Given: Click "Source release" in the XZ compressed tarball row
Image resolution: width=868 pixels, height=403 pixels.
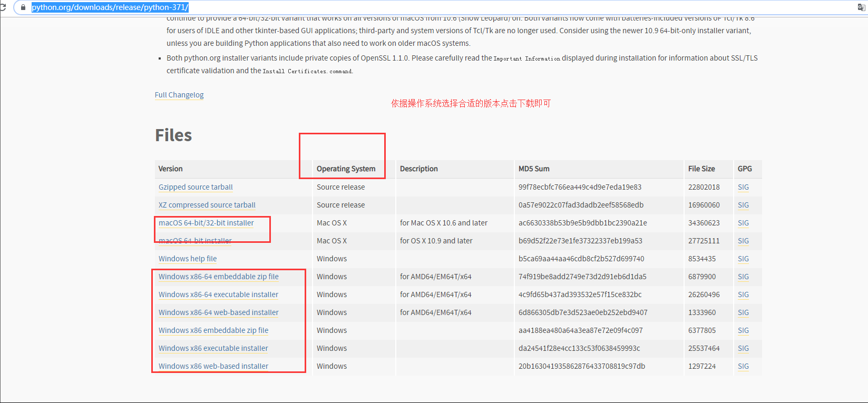Looking at the screenshot, I should pos(341,205).
